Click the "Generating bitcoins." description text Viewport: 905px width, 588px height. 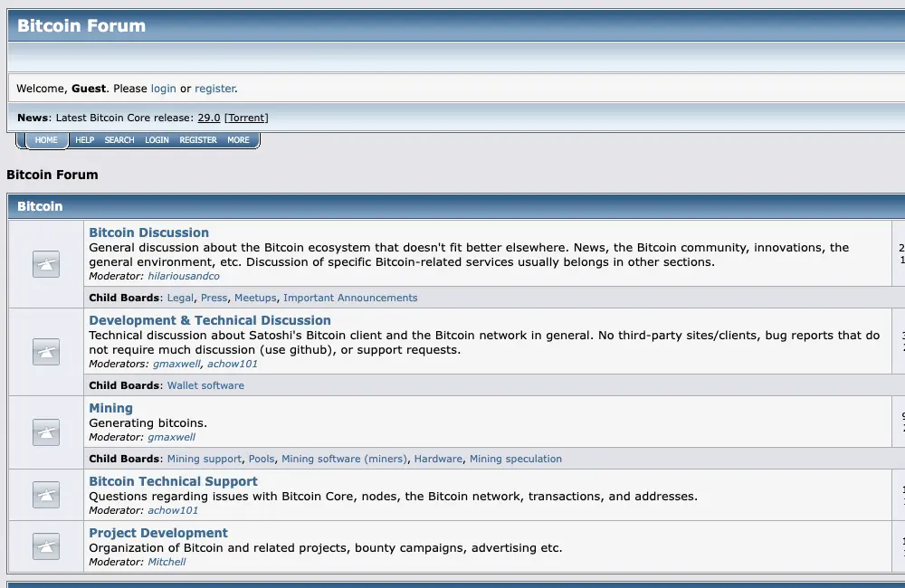148,423
